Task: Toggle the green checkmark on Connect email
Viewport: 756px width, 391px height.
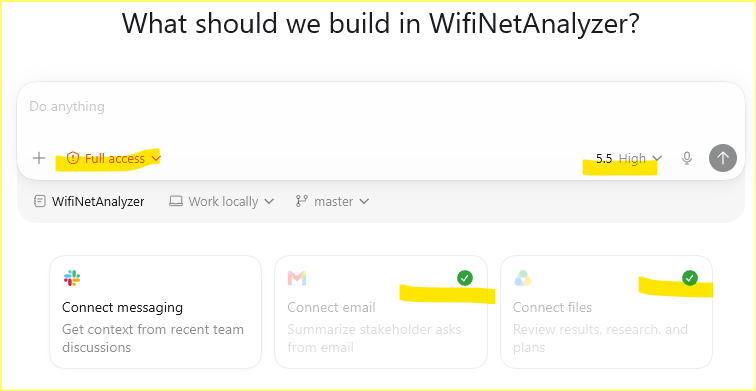Action: 465,278
